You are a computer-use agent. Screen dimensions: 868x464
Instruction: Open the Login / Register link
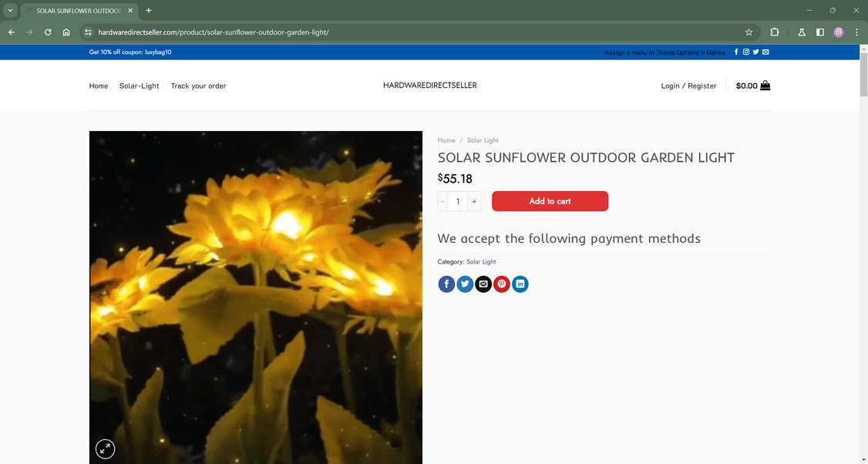[x=687, y=86]
